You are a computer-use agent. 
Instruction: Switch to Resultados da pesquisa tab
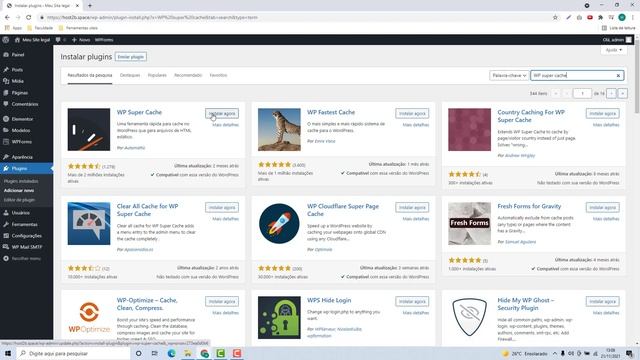click(90, 76)
